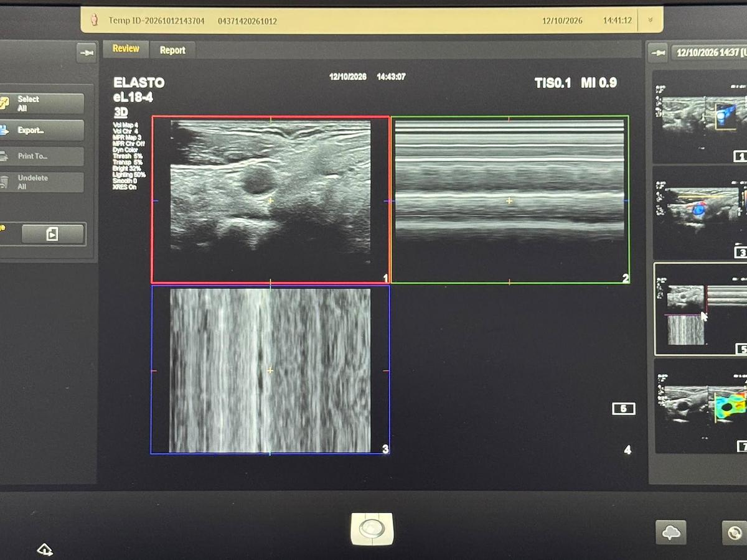The width and height of the screenshot is (747, 560).
Task: Click the Lighting 50% setting
Action: click(x=129, y=175)
